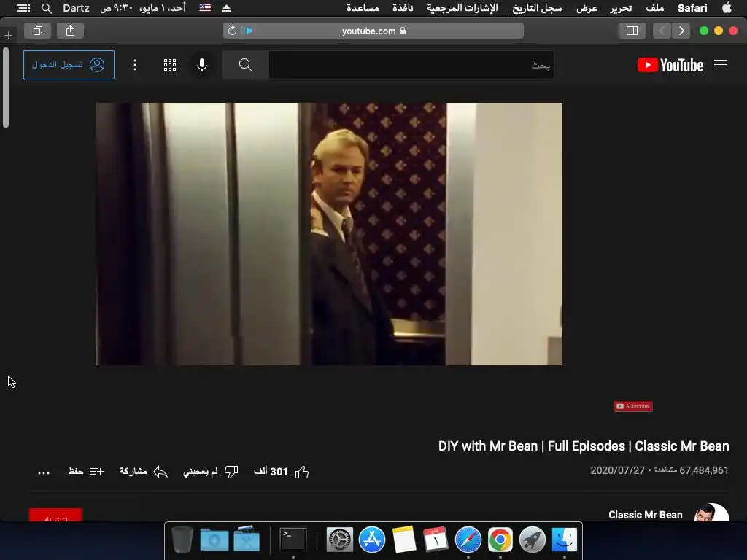The width and height of the screenshot is (747, 560).
Task: Dislike the video لم يعجبني
Action: [x=210, y=472]
